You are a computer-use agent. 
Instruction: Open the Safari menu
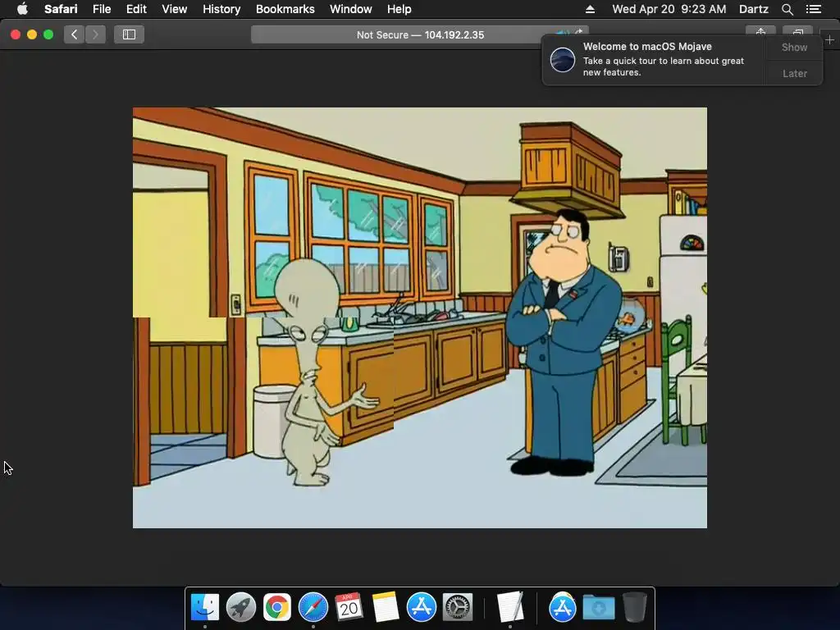[61, 9]
